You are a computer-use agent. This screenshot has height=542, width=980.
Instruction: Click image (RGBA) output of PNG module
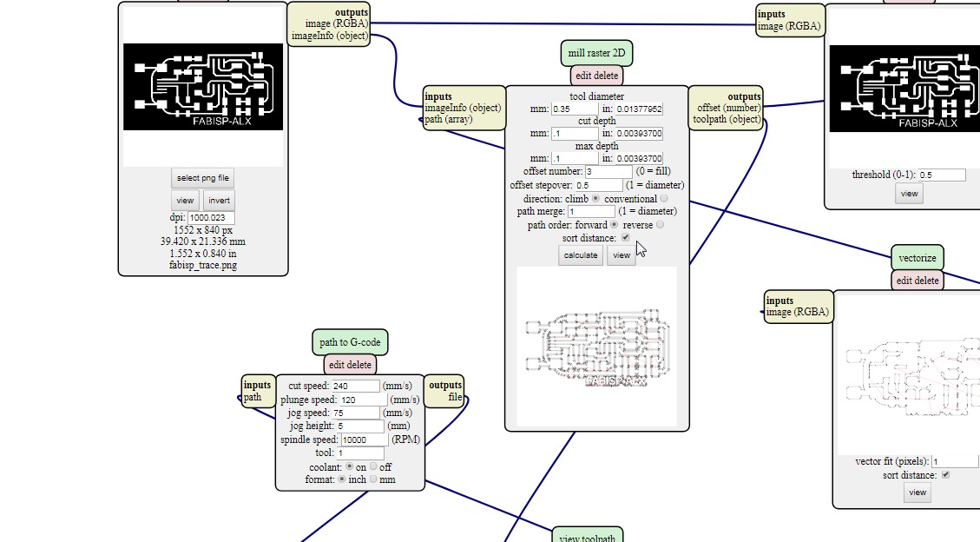pos(336,23)
